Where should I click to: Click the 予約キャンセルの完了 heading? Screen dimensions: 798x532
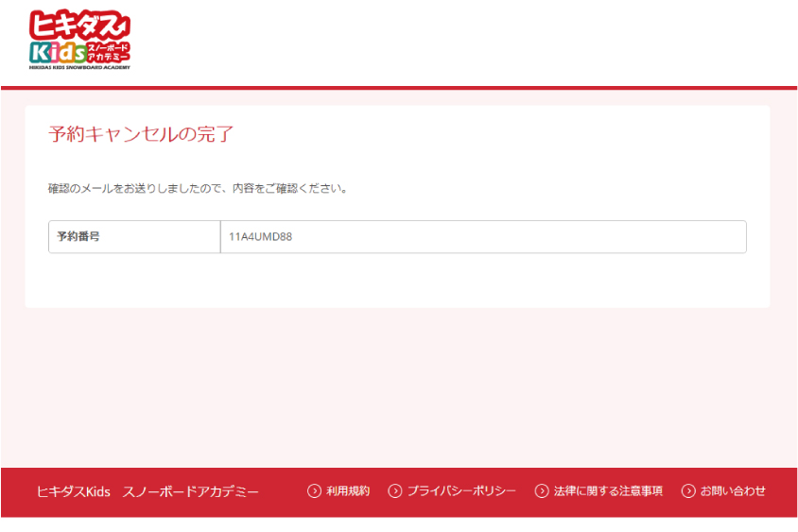click(141, 134)
